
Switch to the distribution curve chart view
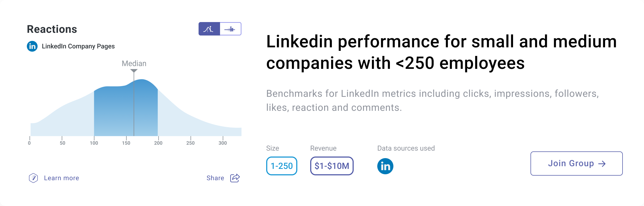click(x=209, y=29)
